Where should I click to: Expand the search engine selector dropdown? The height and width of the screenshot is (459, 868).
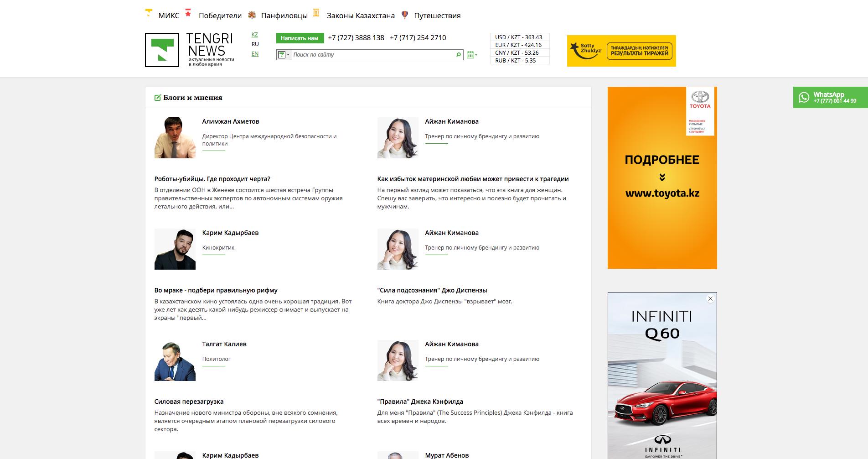[x=284, y=55]
